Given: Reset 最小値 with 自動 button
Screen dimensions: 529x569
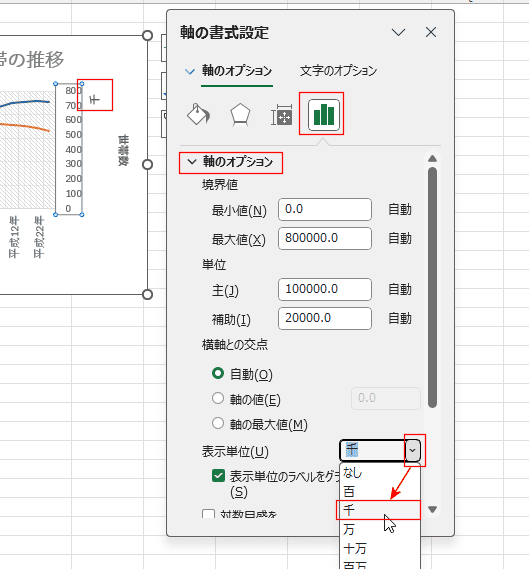Looking at the screenshot, I should 399,209.
